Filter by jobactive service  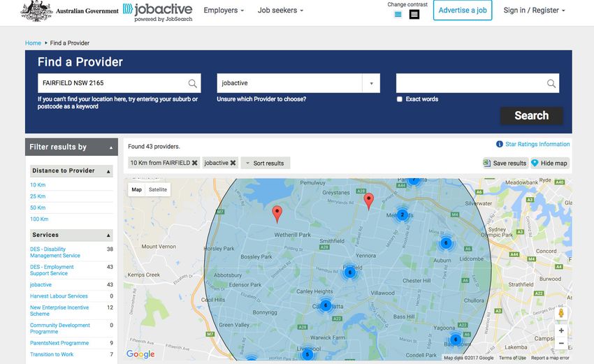[x=41, y=285]
